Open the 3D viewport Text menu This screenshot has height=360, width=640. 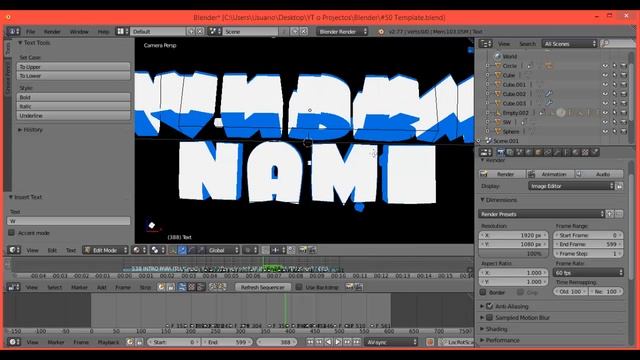pyautogui.click(x=71, y=250)
